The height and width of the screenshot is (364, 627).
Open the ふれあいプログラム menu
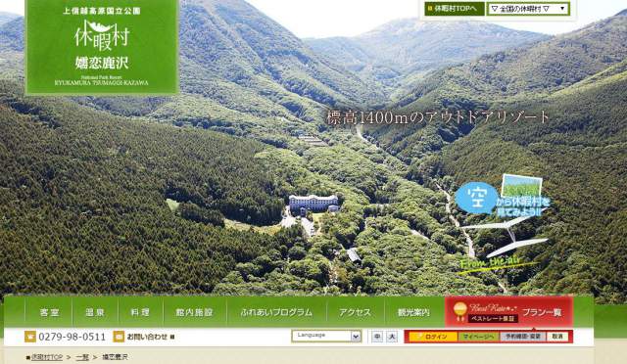tap(276, 312)
